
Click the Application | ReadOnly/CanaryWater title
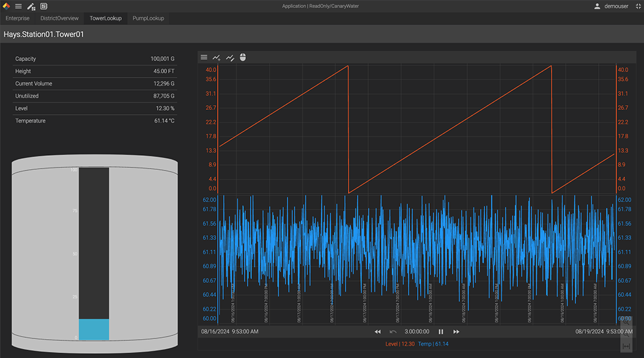(x=320, y=6)
